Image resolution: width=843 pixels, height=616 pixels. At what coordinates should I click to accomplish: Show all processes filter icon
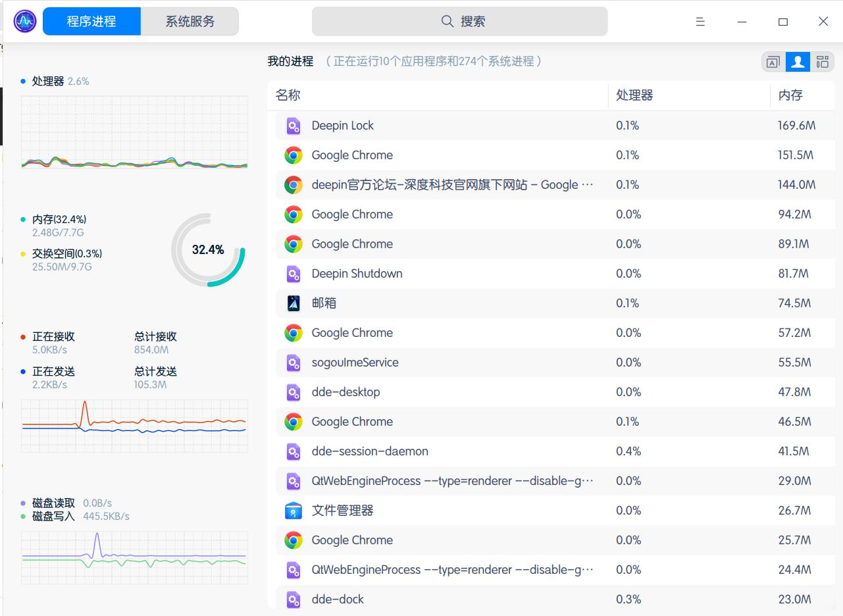pos(822,62)
